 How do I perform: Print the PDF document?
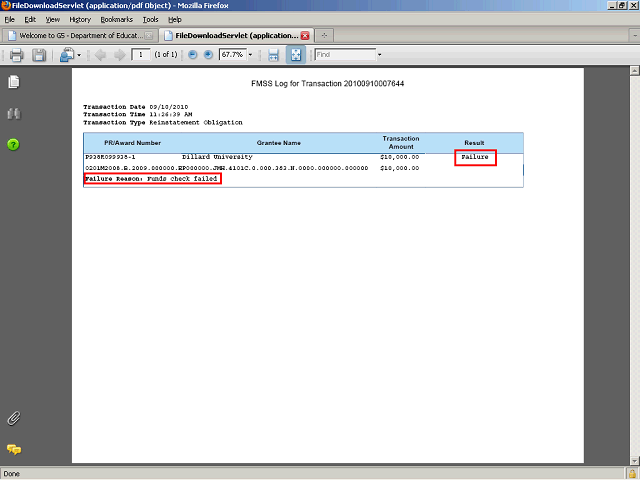pos(16,55)
